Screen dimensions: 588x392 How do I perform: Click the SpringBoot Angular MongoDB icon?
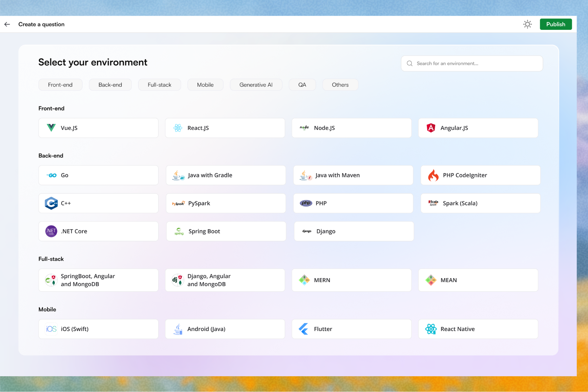click(x=51, y=280)
